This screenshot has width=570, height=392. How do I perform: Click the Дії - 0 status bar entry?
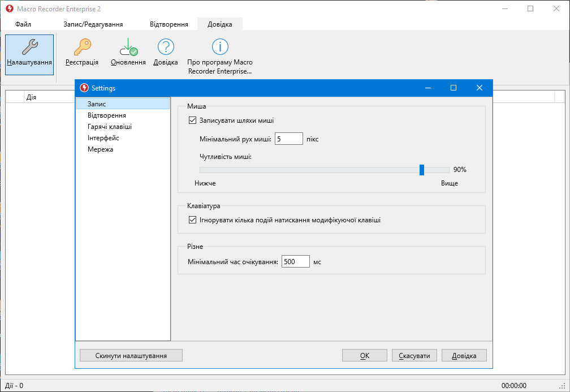14,385
